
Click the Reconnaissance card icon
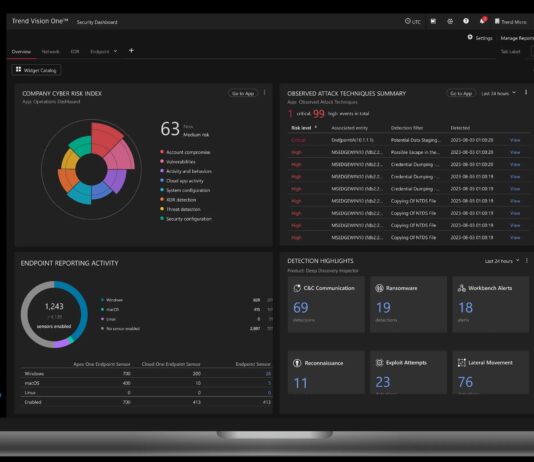297,363
